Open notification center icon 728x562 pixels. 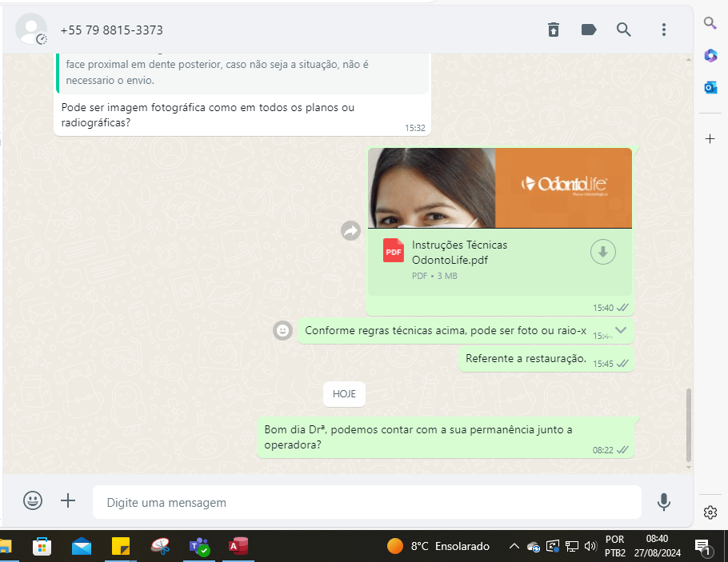[703, 548]
